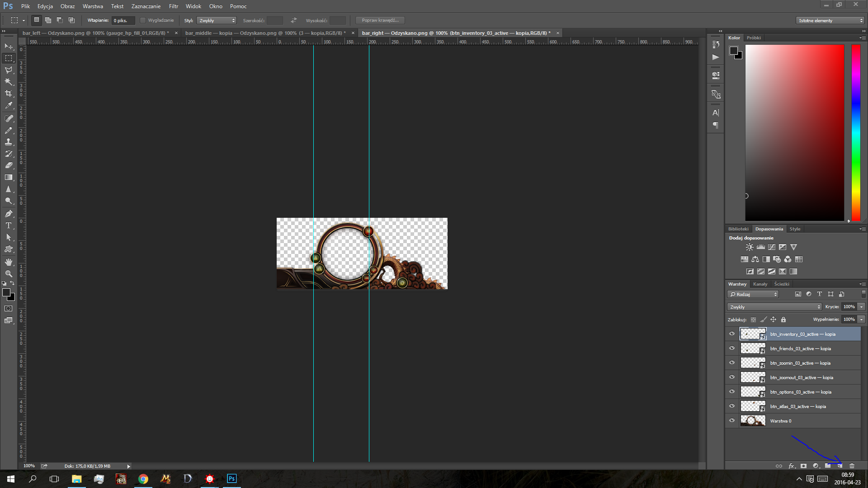Select the Zoom tool
The image size is (868, 488).
(9, 274)
